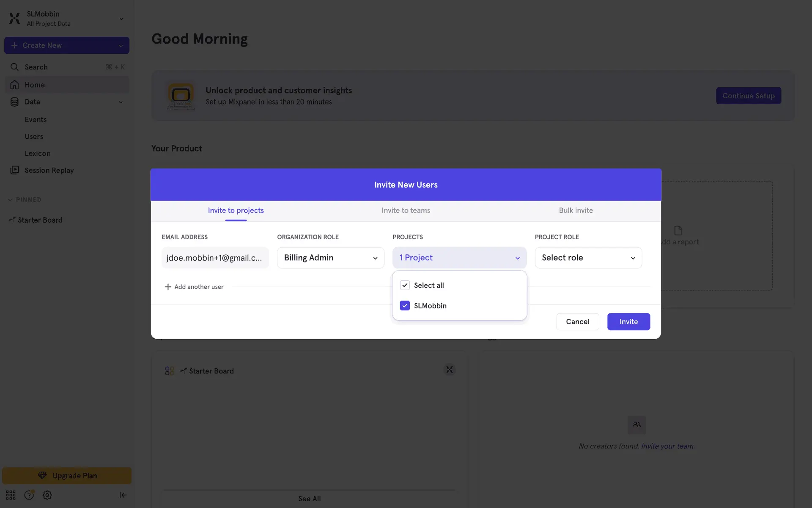The image size is (812, 508).
Task: Click the Mixpanel logo icon
Action: (14, 18)
